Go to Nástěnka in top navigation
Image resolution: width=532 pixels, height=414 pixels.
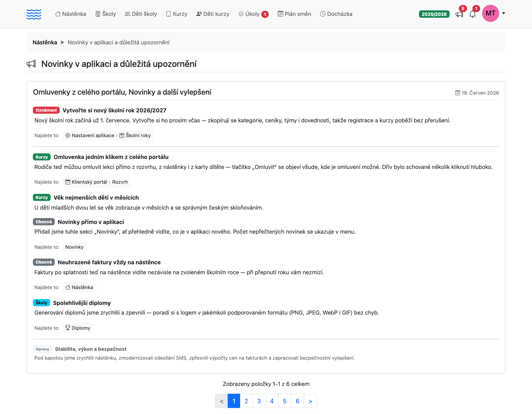[71, 14]
